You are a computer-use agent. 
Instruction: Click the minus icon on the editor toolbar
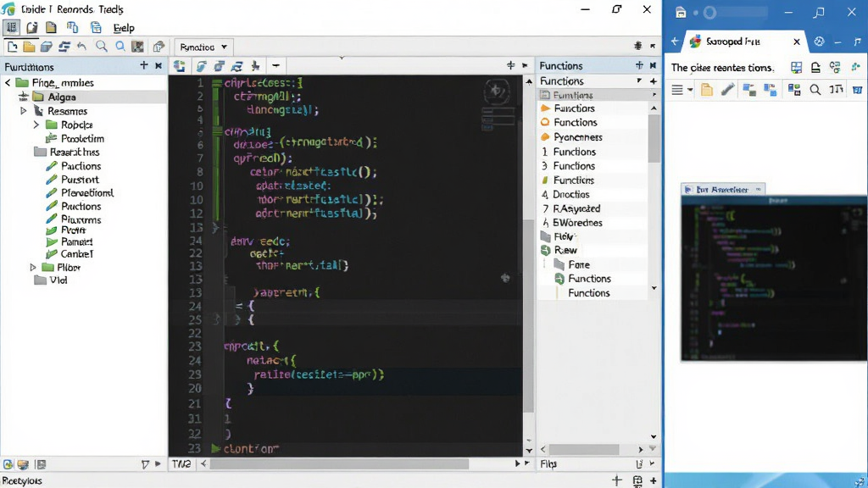click(275, 66)
